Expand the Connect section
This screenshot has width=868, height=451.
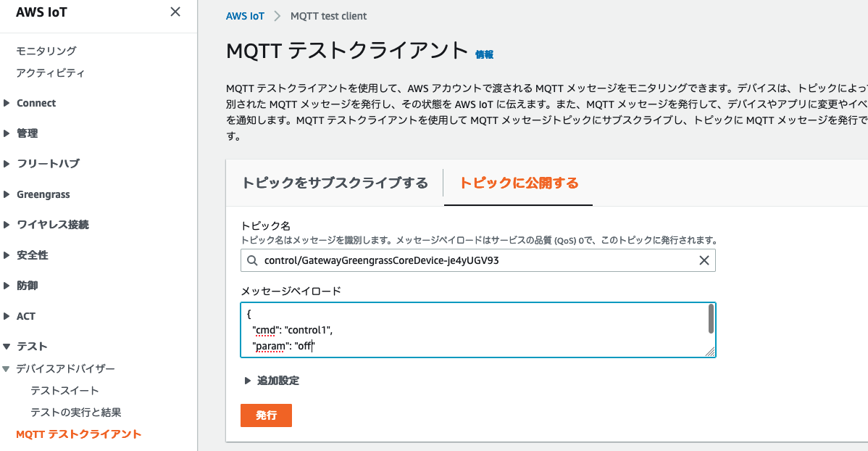pos(35,102)
